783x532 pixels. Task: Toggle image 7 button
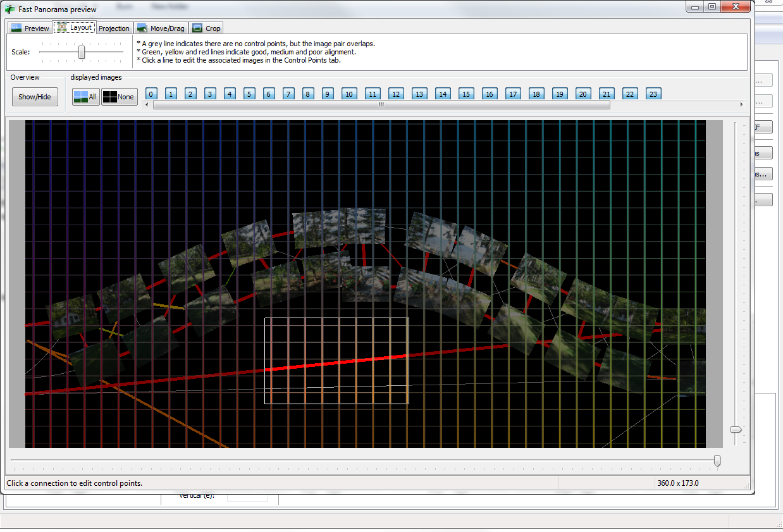[x=288, y=94]
